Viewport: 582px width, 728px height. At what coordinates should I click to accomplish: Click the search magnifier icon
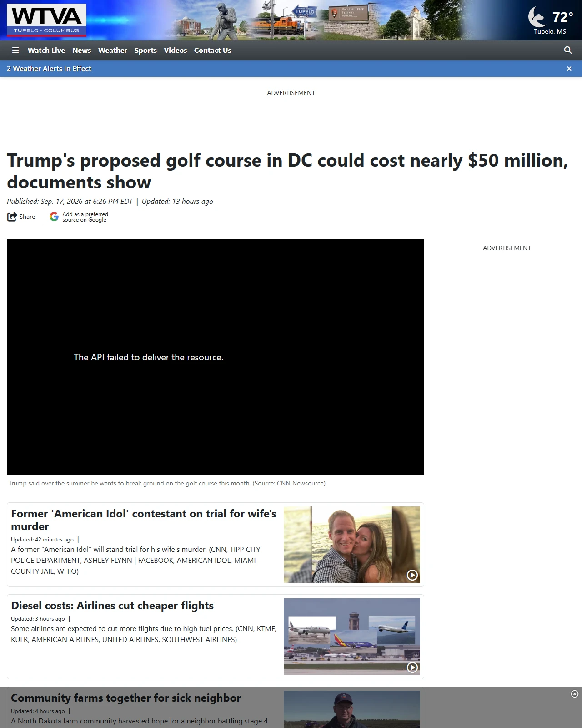568,50
